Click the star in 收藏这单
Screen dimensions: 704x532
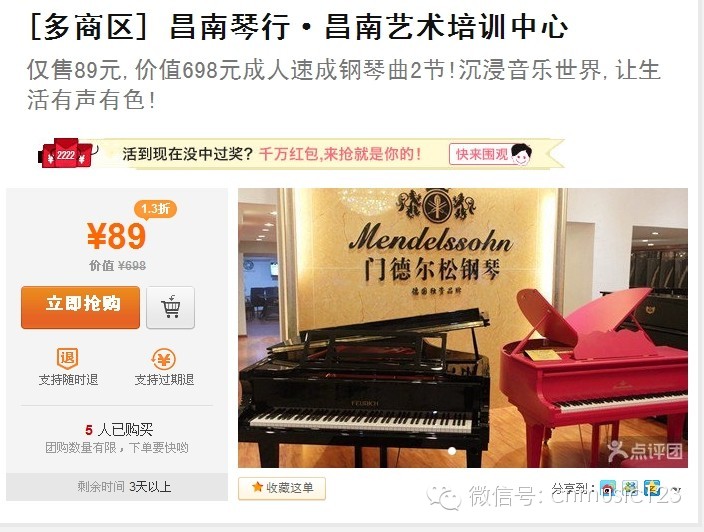[257, 487]
